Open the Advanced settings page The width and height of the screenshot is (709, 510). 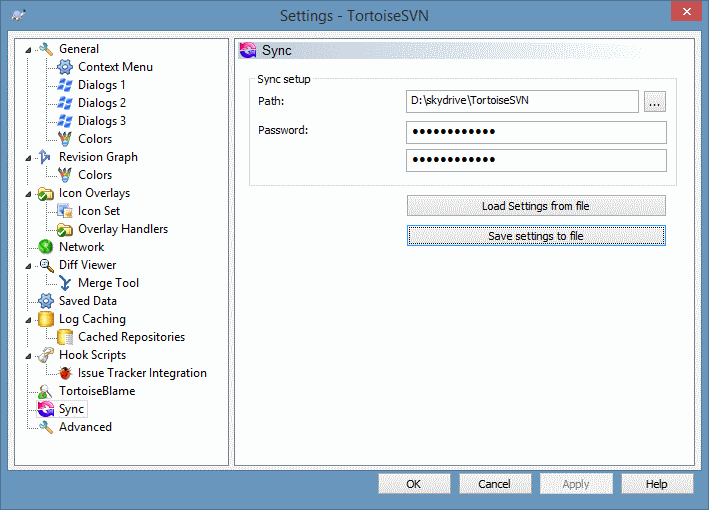tap(85, 427)
